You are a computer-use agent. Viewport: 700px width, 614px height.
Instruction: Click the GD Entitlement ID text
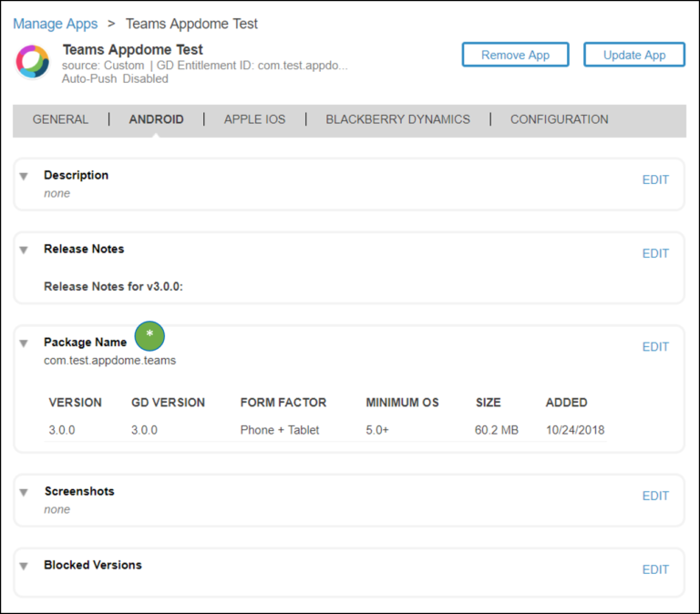tap(252, 66)
